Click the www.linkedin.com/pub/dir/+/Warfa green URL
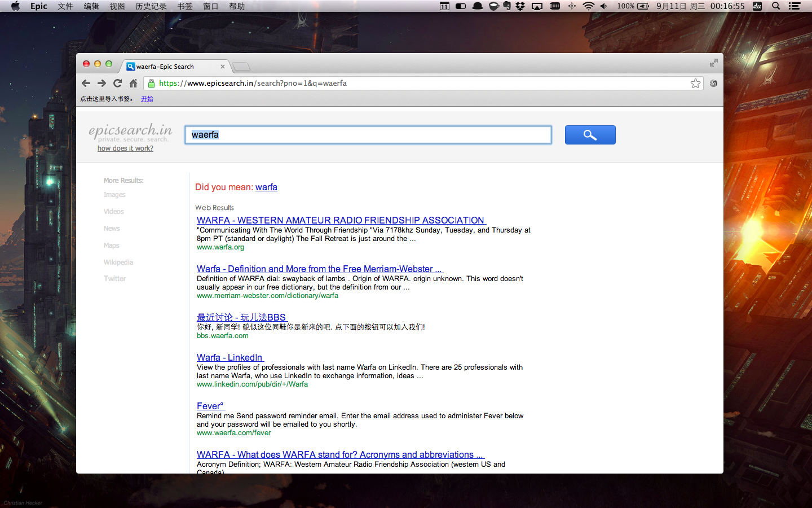812x508 pixels. pyautogui.click(x=252, y=384)
